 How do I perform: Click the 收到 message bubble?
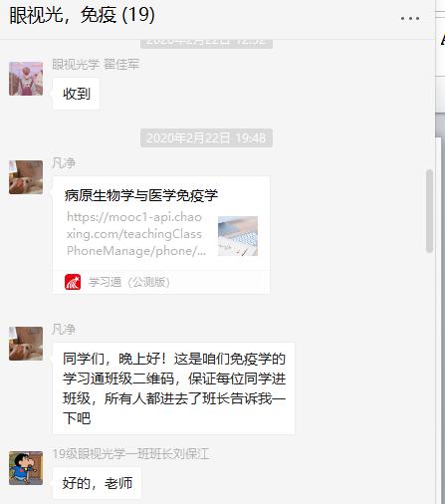tap(77, 94)
